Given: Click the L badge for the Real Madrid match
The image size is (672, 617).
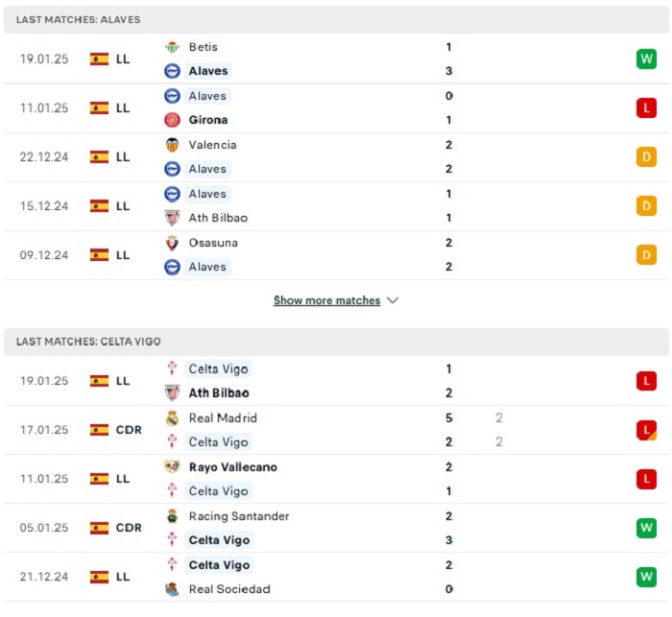Looking at the screenshot, I should coord(646,430).
